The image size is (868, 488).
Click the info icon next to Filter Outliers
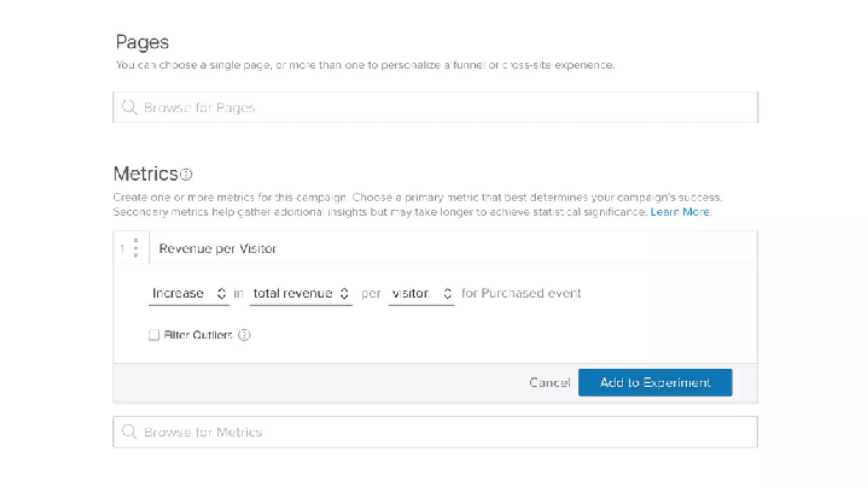[244, 335]
